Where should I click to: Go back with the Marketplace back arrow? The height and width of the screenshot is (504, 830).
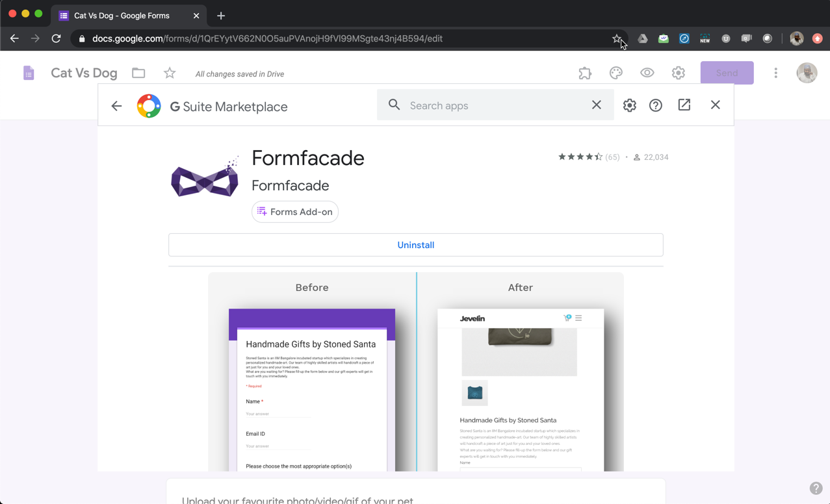(x=116, y=105)
